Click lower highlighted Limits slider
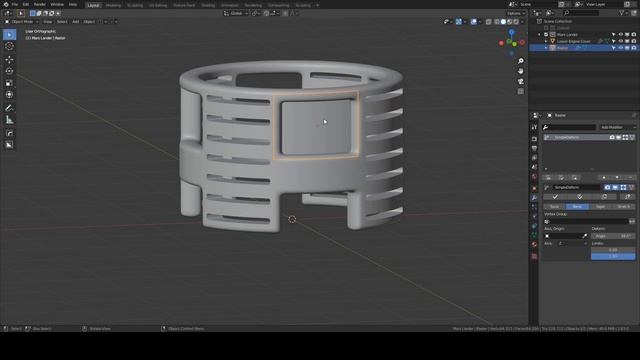 [x=613, y=256]
